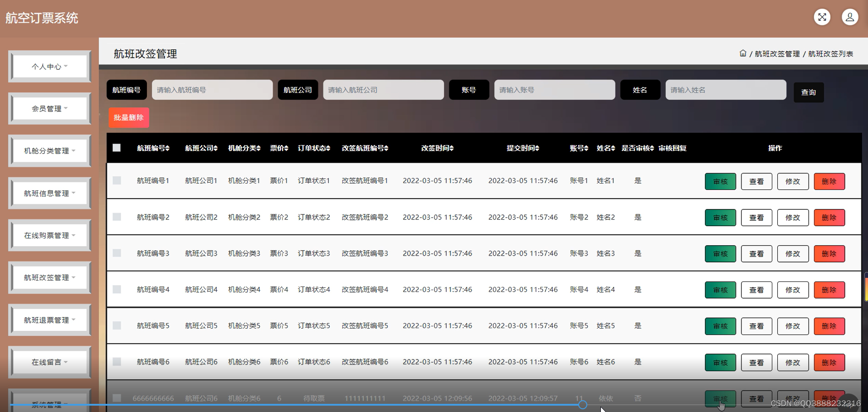Expand the 会员管理 sidebar menu
The width and height of the screenshot is (868, 412).
pyautogui.click(x=49, y=109)
